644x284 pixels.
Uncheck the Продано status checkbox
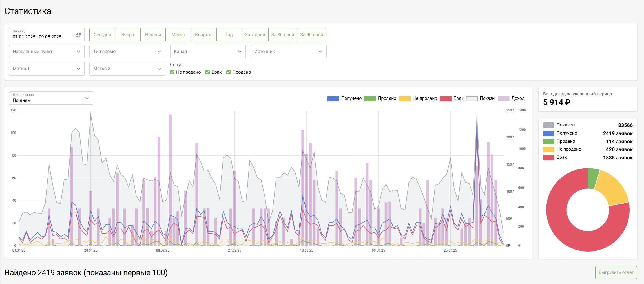click(x=229, y=72)
